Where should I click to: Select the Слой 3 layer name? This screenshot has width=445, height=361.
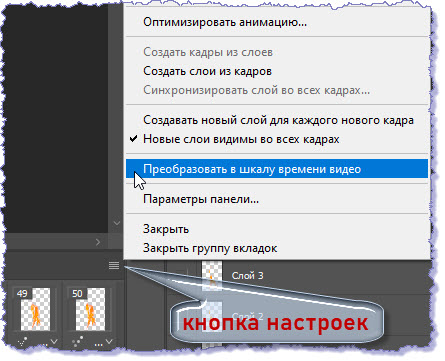tap(247, 276)
